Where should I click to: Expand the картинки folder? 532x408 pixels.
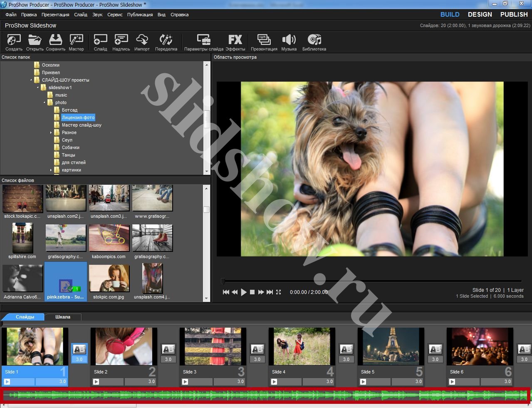point(51,170)
